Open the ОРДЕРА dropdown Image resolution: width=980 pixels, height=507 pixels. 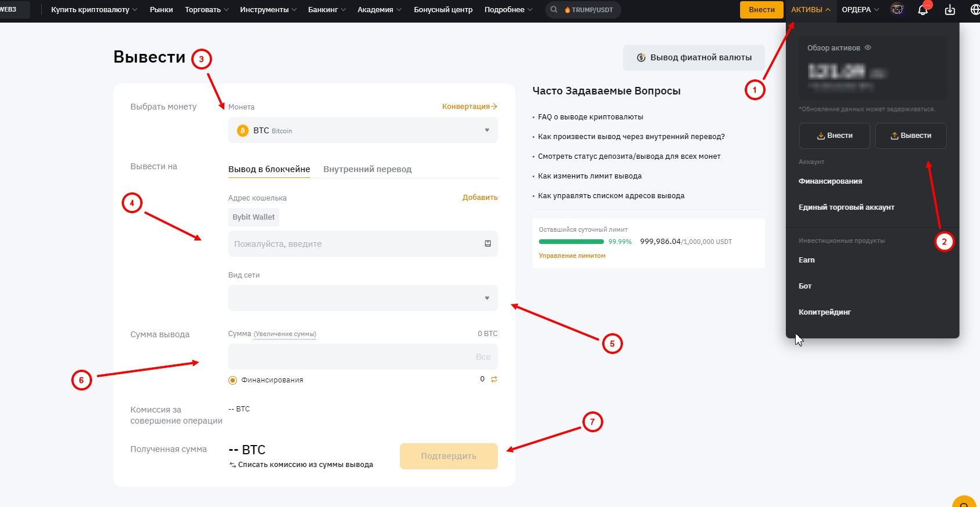[x=860, y=10]
